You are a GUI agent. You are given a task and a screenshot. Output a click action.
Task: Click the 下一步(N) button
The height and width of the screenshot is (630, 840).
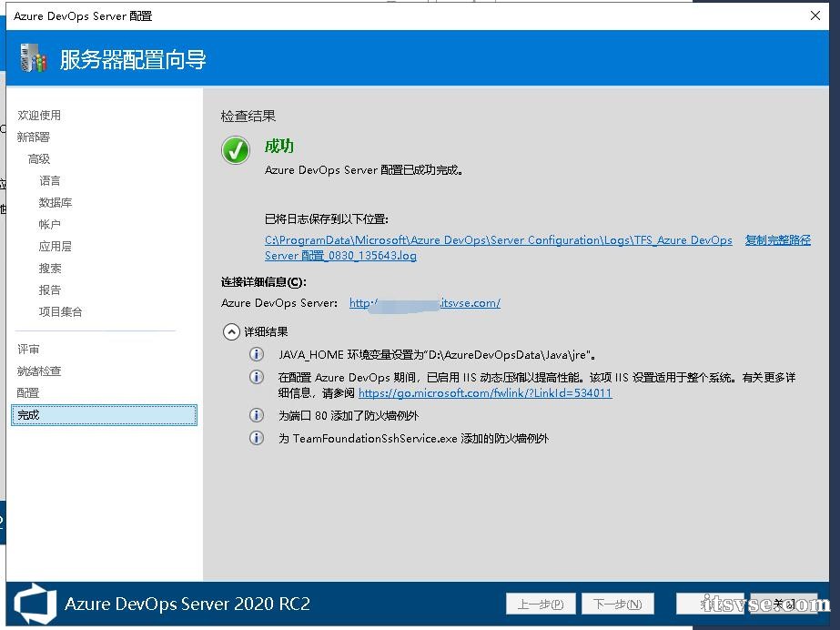click(618, 604)
